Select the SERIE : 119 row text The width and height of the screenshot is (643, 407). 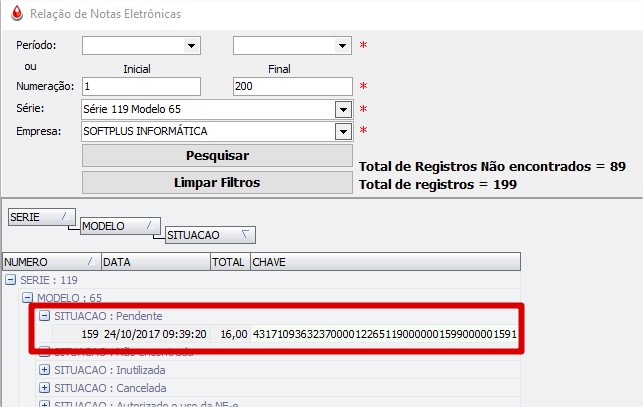tap(49, 280)
